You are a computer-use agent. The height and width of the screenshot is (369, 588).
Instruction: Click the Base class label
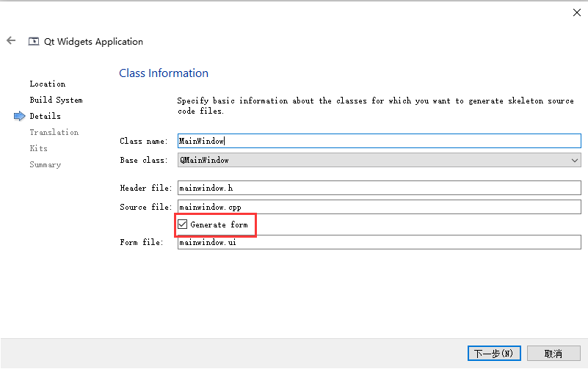point(144,160)
